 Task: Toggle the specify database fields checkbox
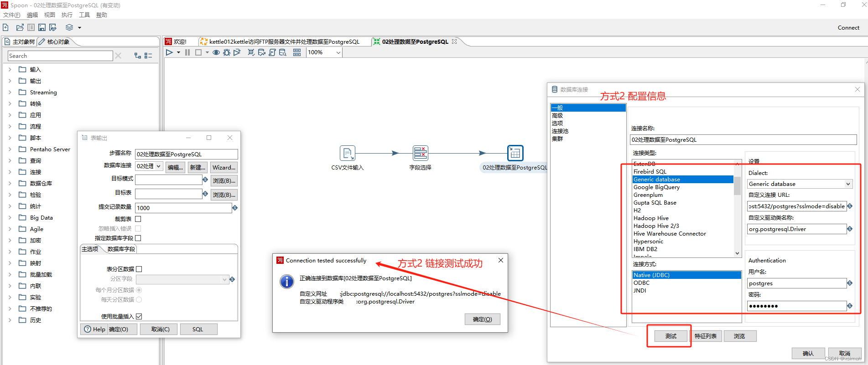(138, 238)
